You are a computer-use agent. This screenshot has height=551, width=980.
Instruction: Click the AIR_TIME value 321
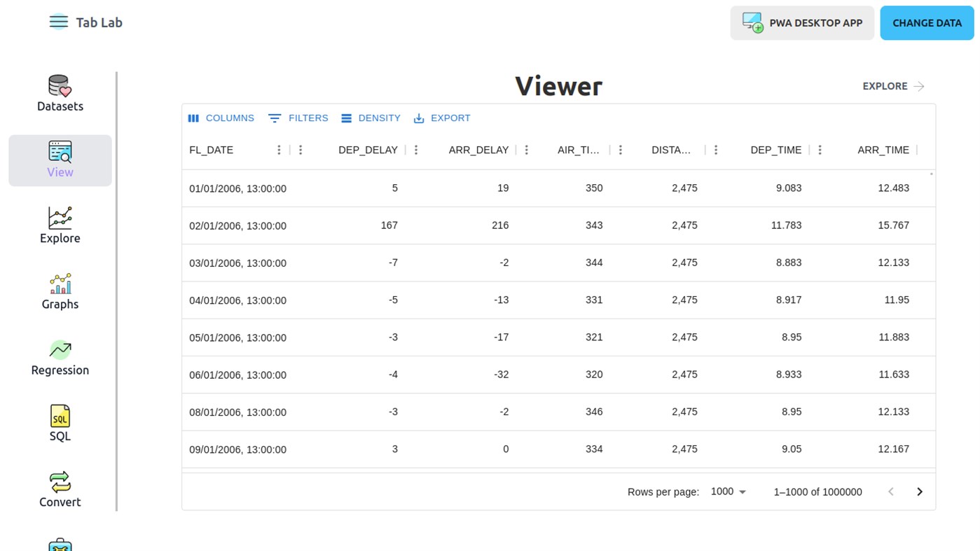pos(594,337)
